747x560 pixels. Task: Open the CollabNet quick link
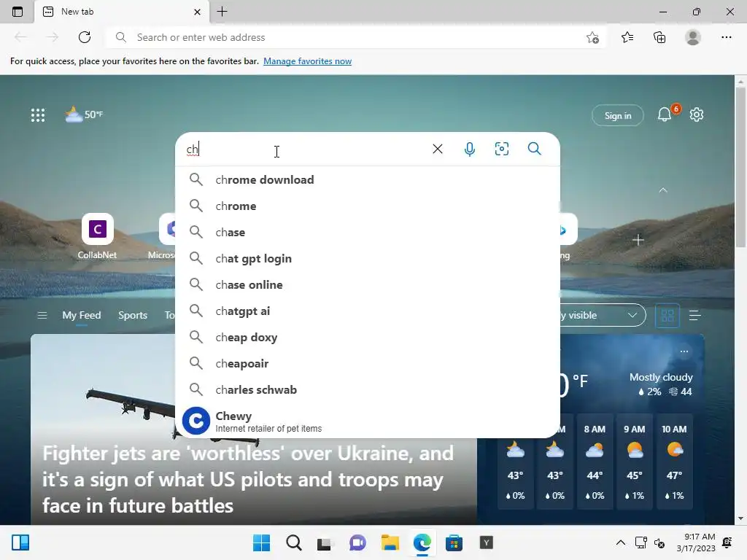[x=97, y=237]
